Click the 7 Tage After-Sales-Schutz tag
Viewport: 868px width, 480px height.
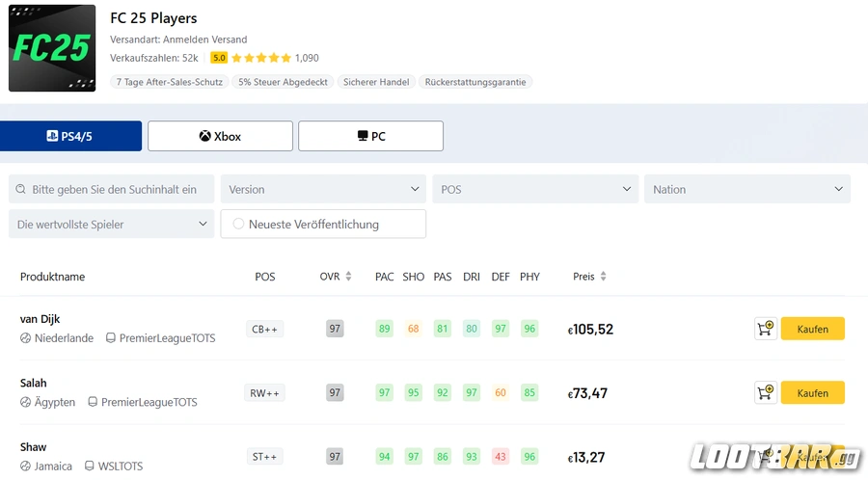[x=170, y=82]
